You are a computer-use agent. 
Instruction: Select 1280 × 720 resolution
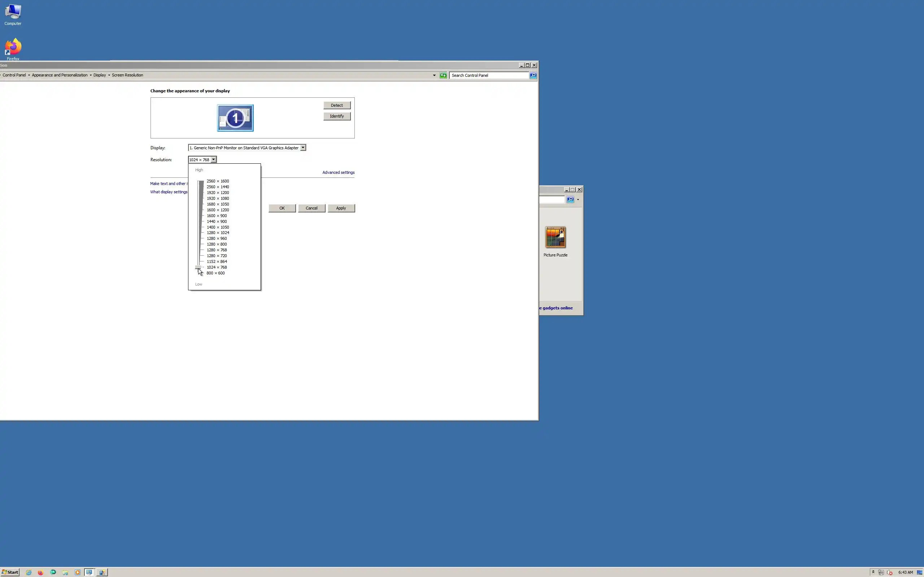[x=217, y=256]
